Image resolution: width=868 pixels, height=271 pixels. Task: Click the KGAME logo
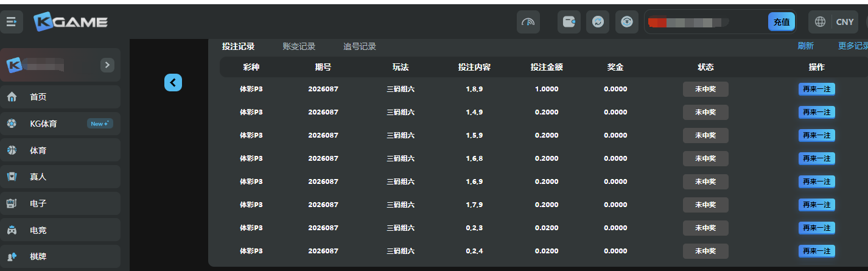coord(71,22)
